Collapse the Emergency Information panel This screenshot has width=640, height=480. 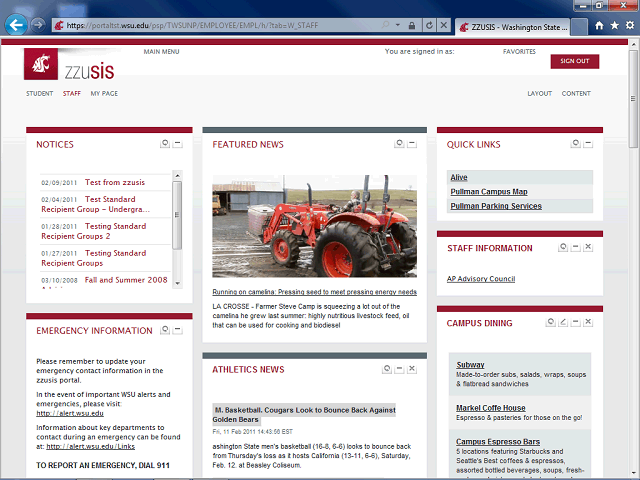178,330
